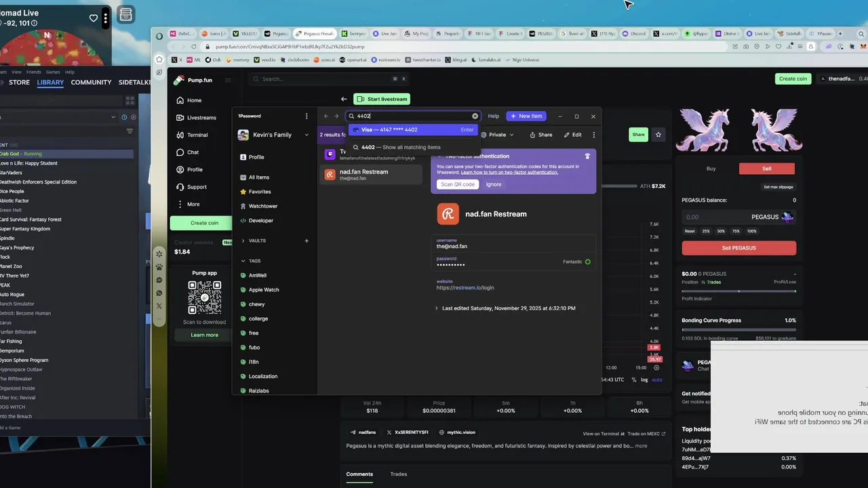The width and height of the screenshot is (868, 488).
Task: Open the Nomad Live overlay menu dots
Action: 106,19
